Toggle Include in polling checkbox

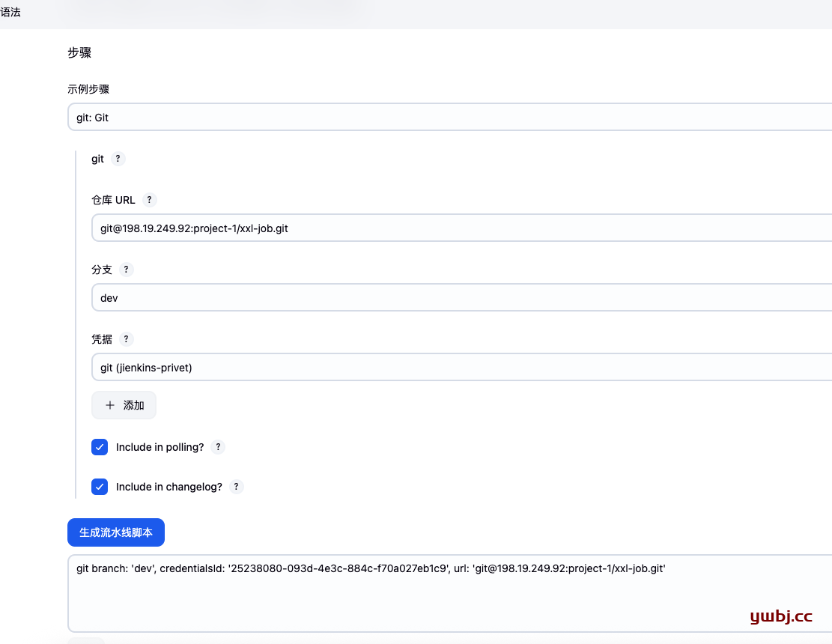pos(100,447)
